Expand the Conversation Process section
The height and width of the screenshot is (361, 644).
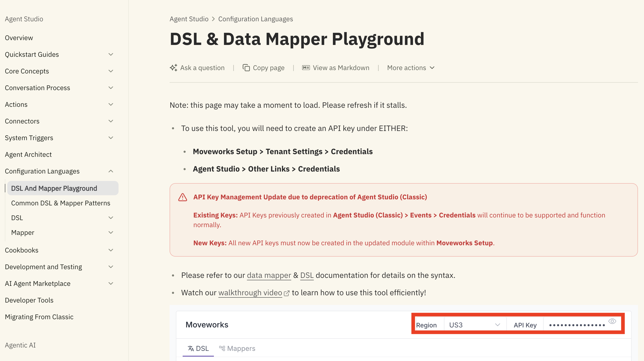tap(111, 88)
